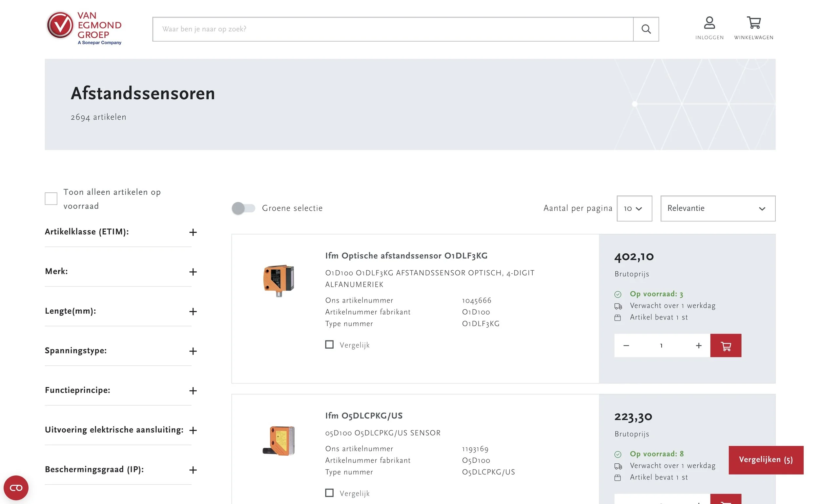Open the Relevantie sort dropdown

[x=718, y=209]
